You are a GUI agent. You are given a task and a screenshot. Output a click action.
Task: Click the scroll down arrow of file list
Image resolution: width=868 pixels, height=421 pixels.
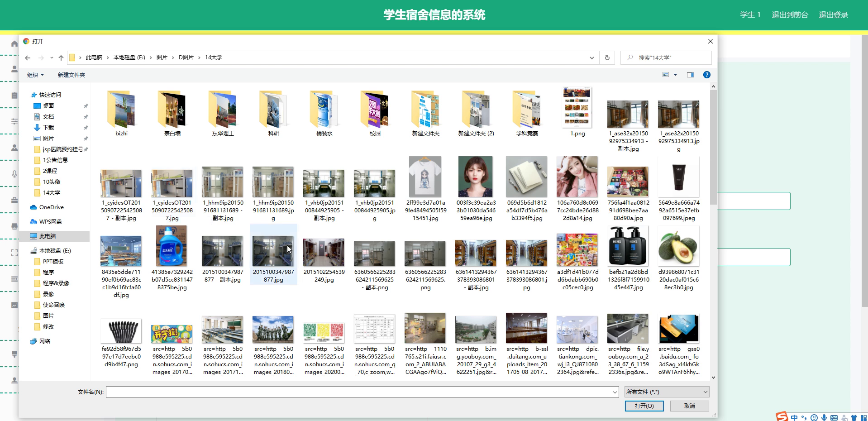click(x=713, y=377)
